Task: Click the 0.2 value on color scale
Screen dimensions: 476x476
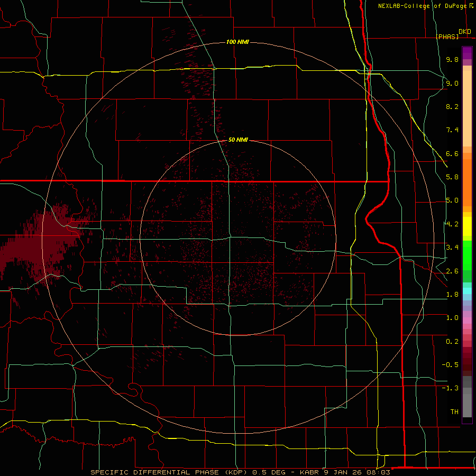Action: (452, 342)
